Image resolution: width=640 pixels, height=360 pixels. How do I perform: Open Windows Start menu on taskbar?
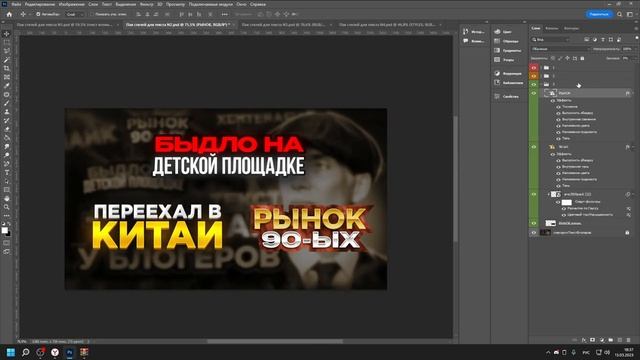tap(11, 352)
